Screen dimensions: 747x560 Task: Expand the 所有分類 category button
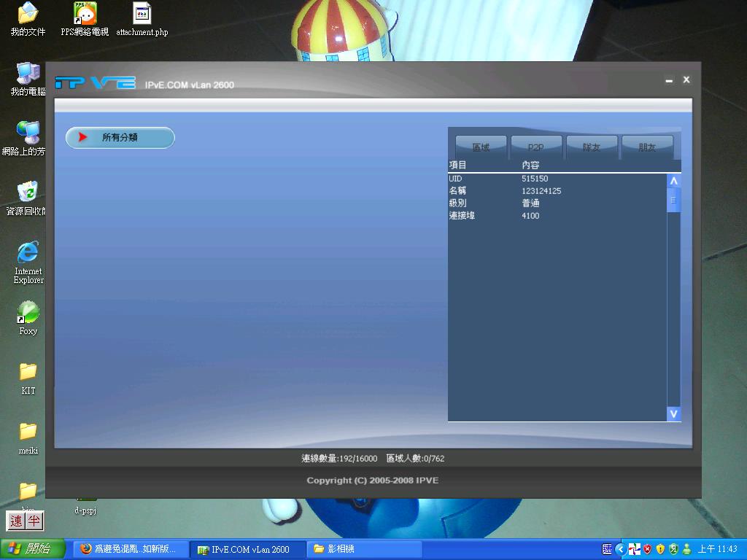point(120,138)
